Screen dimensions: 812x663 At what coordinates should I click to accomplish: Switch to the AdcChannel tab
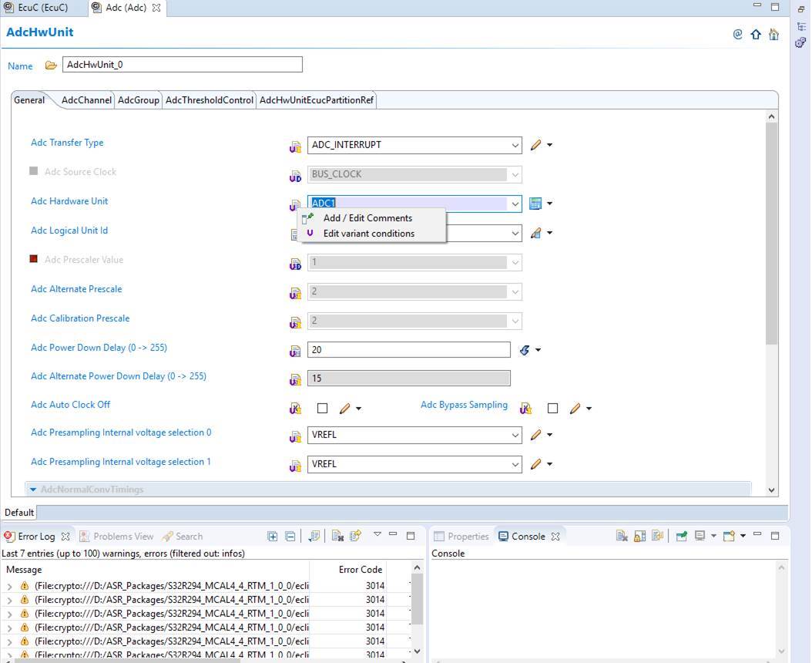[86, 99]
